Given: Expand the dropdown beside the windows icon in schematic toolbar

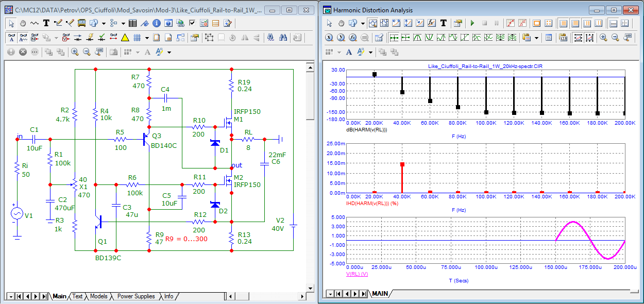Looking at the screenshot, I should [x=104, y=23].
